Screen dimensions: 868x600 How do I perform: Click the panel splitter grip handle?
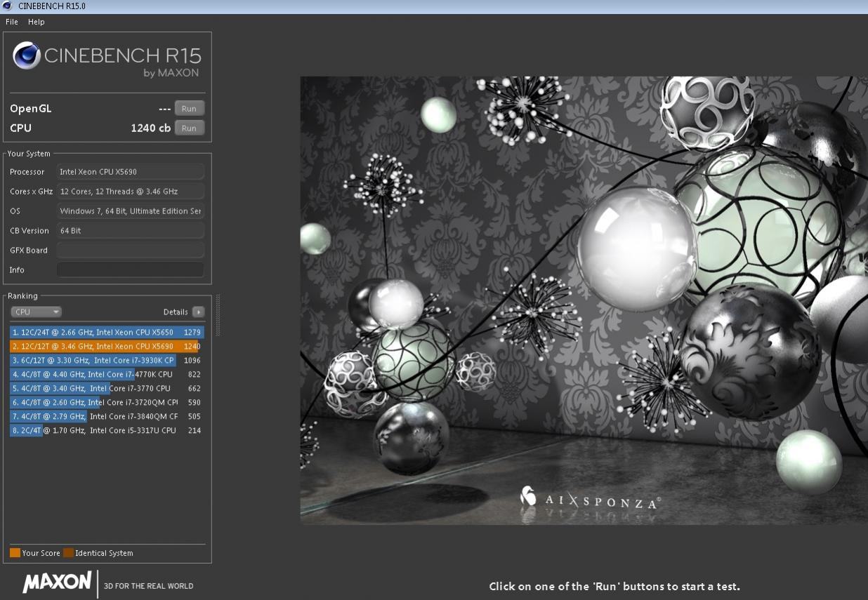(x=218, y=315)
